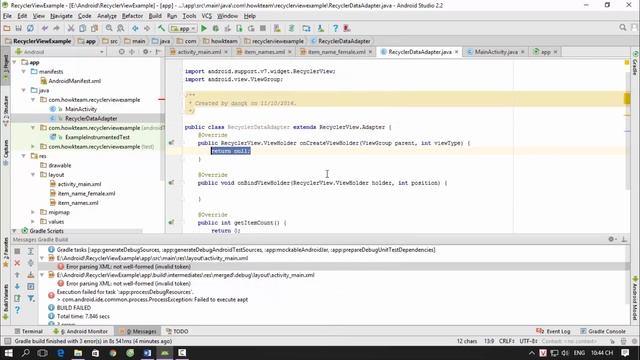Open the TODO tool window

coord(177,331)
